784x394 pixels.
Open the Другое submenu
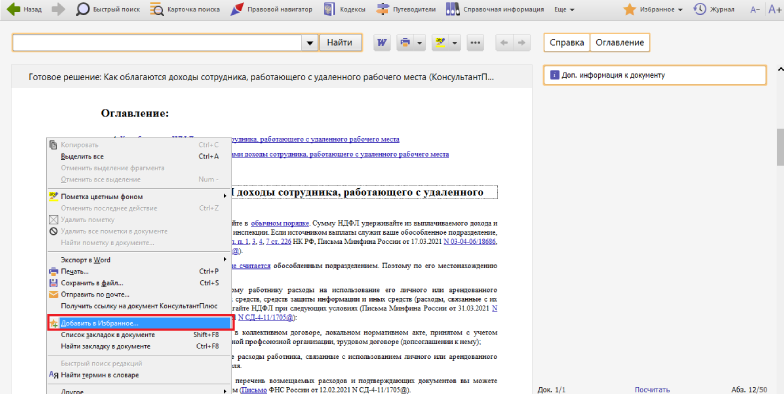[x=139, y=390]
